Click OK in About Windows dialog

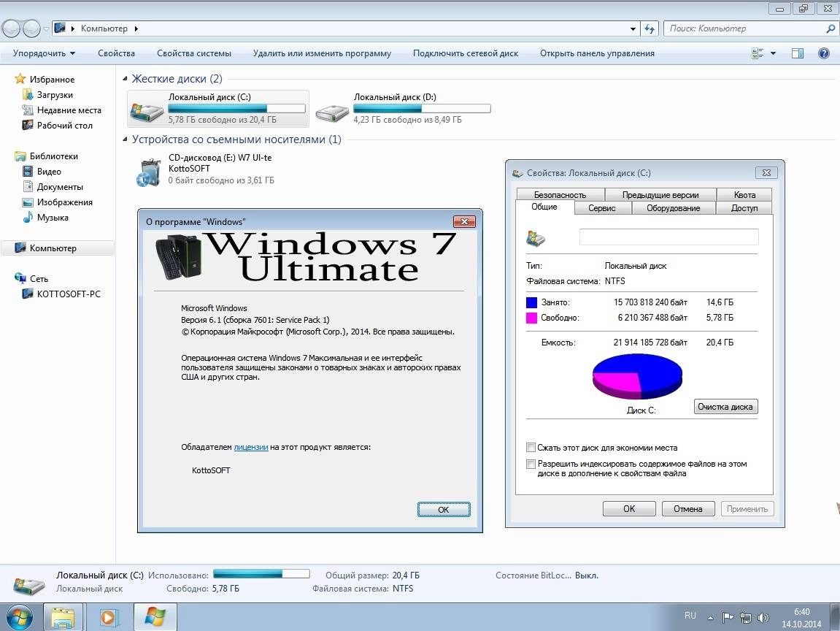coord(444,509)
